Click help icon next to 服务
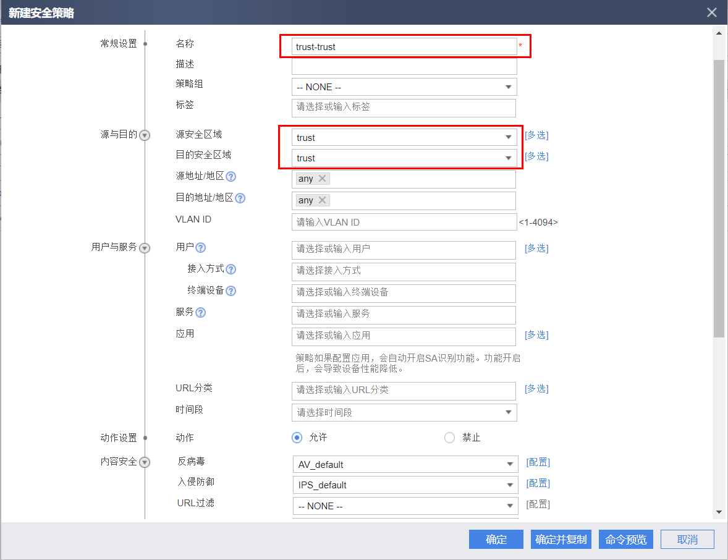Screen dimensions: 728x560 pyautogui.click(x=201, y=313)
